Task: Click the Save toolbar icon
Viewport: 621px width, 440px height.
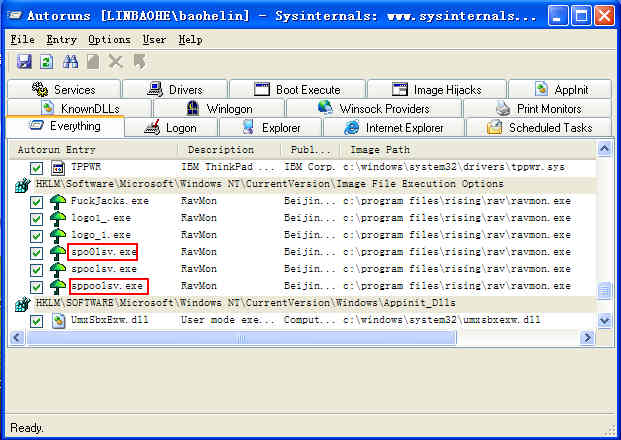Action: coord(24,62)
